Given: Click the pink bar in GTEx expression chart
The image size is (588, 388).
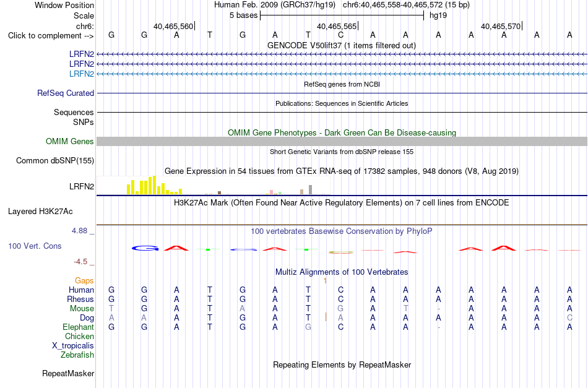Looking at the screenshot, I should [272, 192].
